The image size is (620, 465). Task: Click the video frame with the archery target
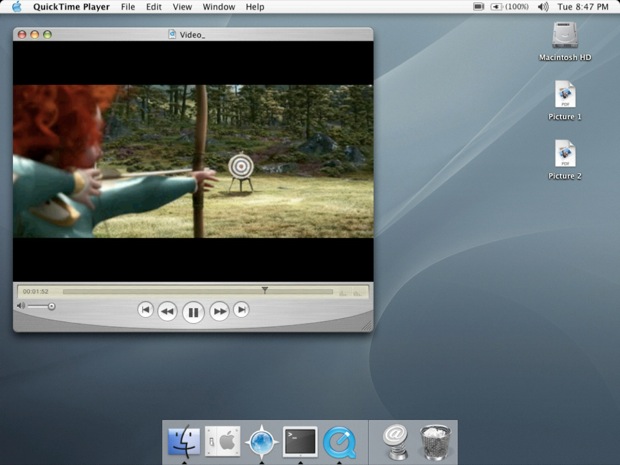[x=193, y=161]
